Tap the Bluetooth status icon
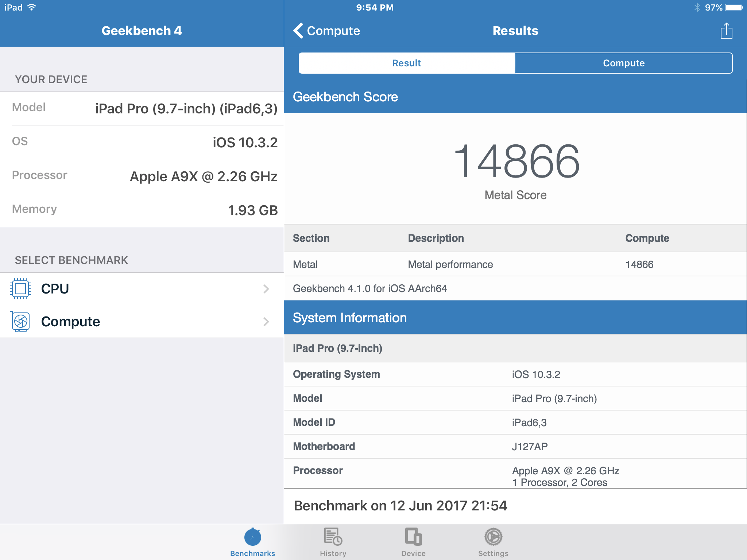Image resolution: width=747 pixels, height=560 pixels. pyautogui.click(x=697, y=7)
